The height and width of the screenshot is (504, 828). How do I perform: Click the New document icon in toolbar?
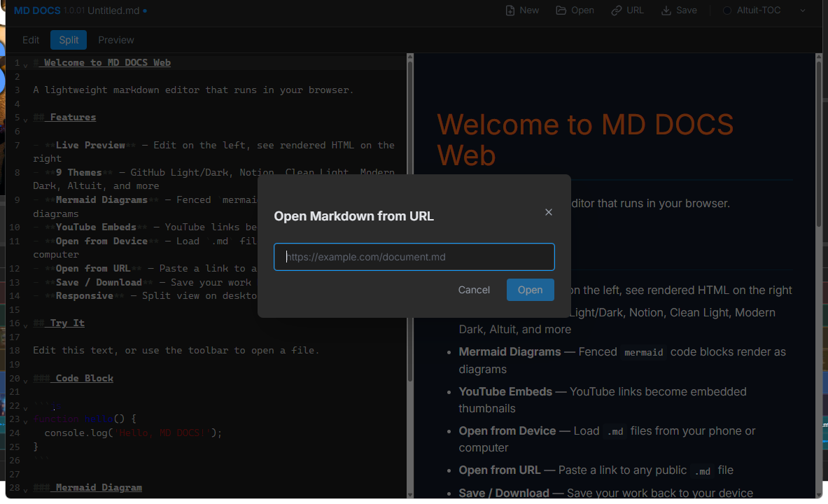click(x=510, y=10)
